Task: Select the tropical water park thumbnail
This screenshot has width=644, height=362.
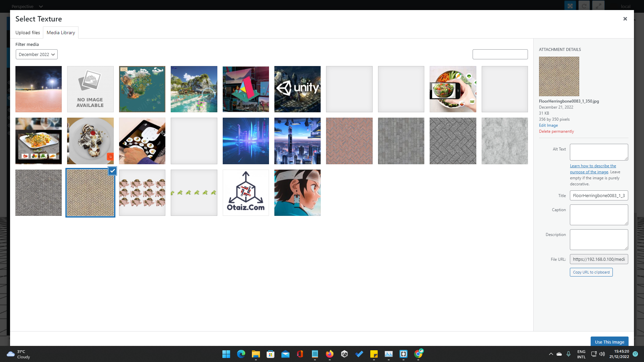Action: [194, 89]
